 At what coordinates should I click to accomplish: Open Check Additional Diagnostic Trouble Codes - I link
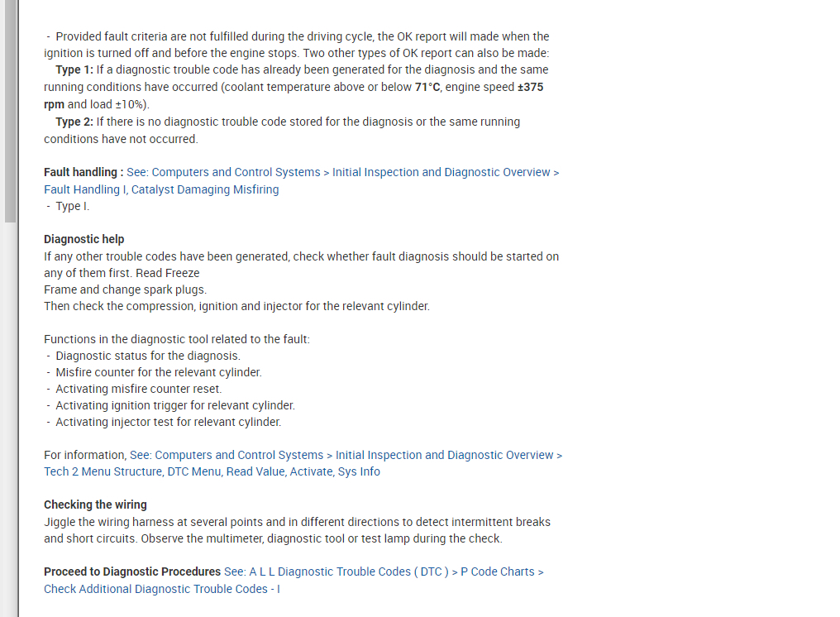coord(162,589)
